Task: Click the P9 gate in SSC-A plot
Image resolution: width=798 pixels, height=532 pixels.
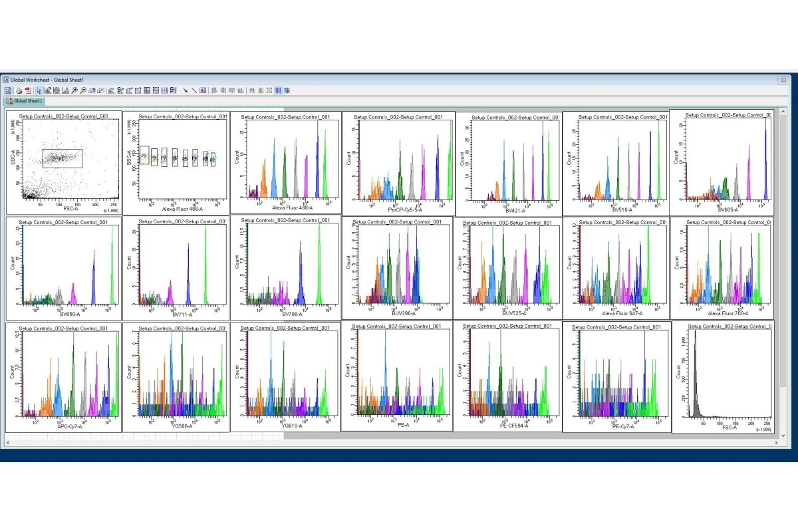Action: (144, 157)
